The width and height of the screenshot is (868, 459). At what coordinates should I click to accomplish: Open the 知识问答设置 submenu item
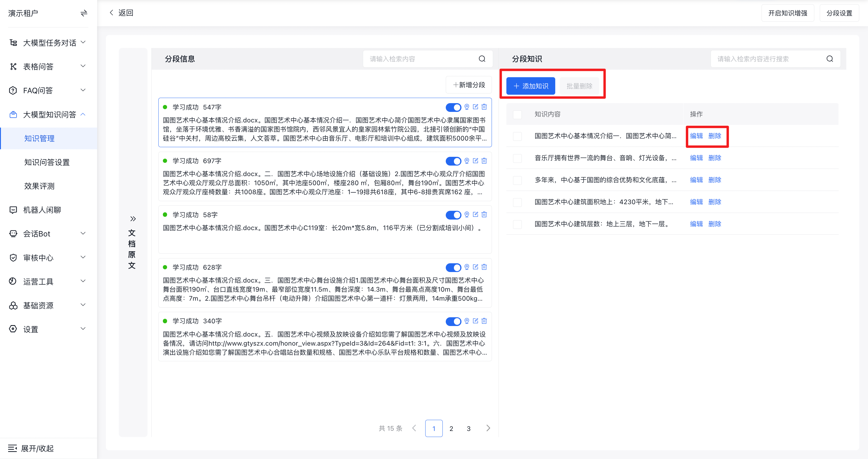pyautogui.click(x=49, y=163)
